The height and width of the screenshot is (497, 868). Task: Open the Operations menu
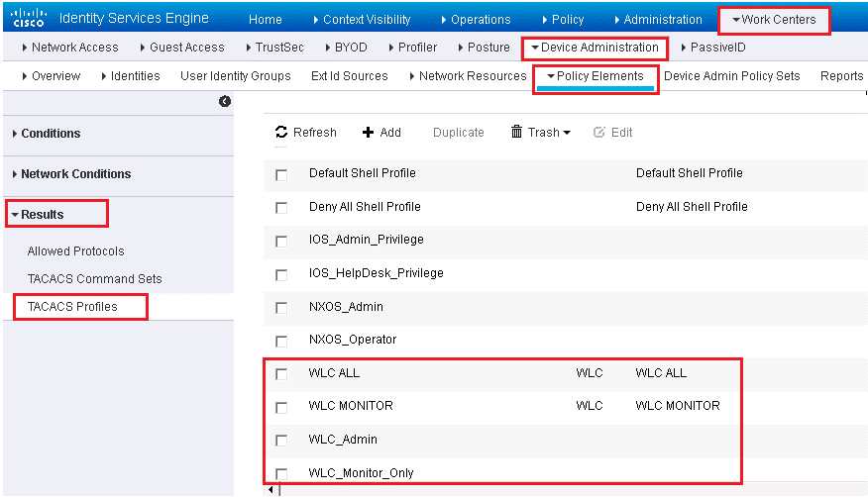476,20
